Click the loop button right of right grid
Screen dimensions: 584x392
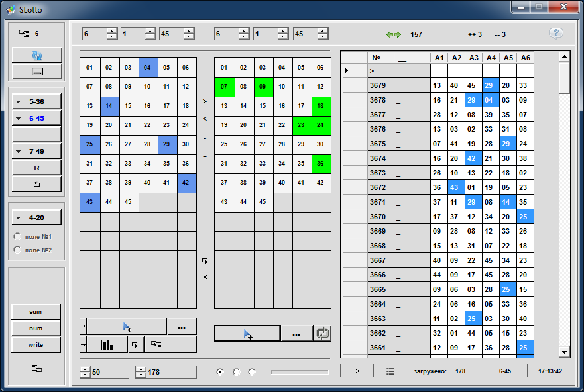(x=322, y=334)
